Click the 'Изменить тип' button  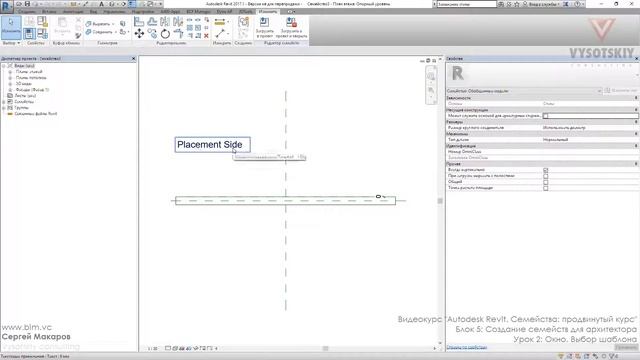(x=621, y=91)
